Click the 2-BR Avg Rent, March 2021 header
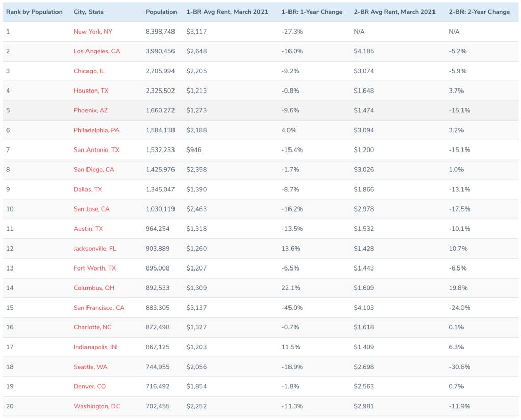Image resolution: width=521 pixels, height=420 pixels. (394, 12)
